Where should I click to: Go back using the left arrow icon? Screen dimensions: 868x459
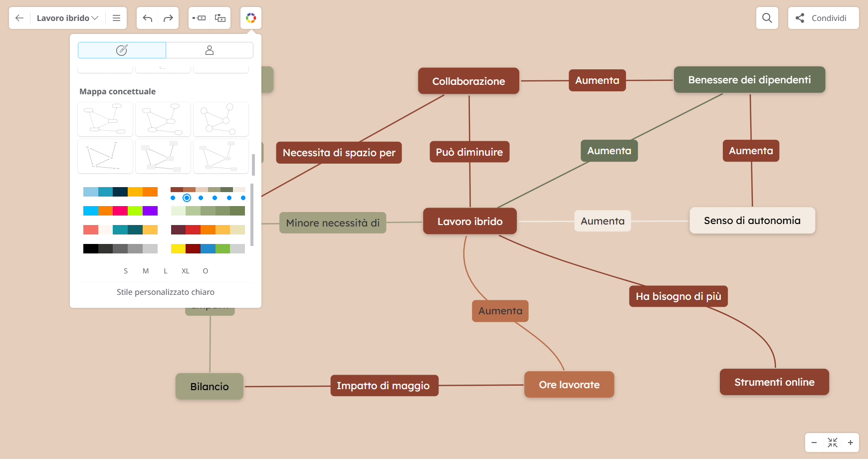coord(19,18)
